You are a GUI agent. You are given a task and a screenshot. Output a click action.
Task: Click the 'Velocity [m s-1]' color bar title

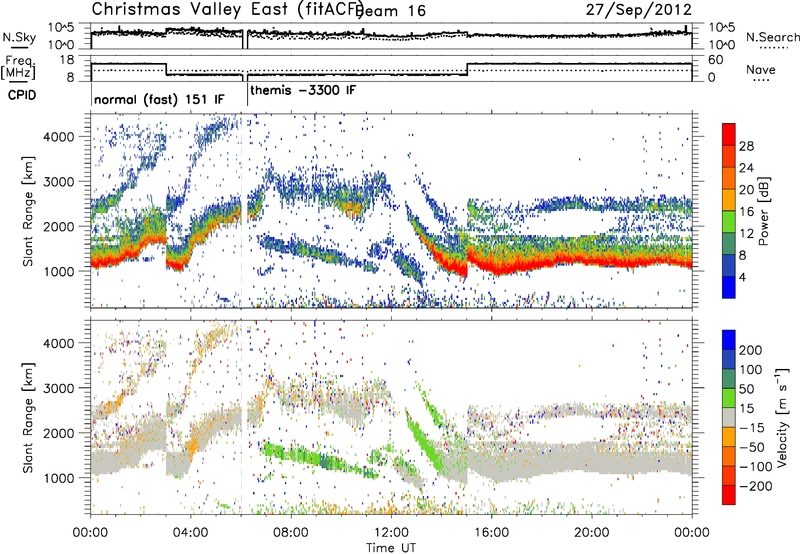click(782, 417)
